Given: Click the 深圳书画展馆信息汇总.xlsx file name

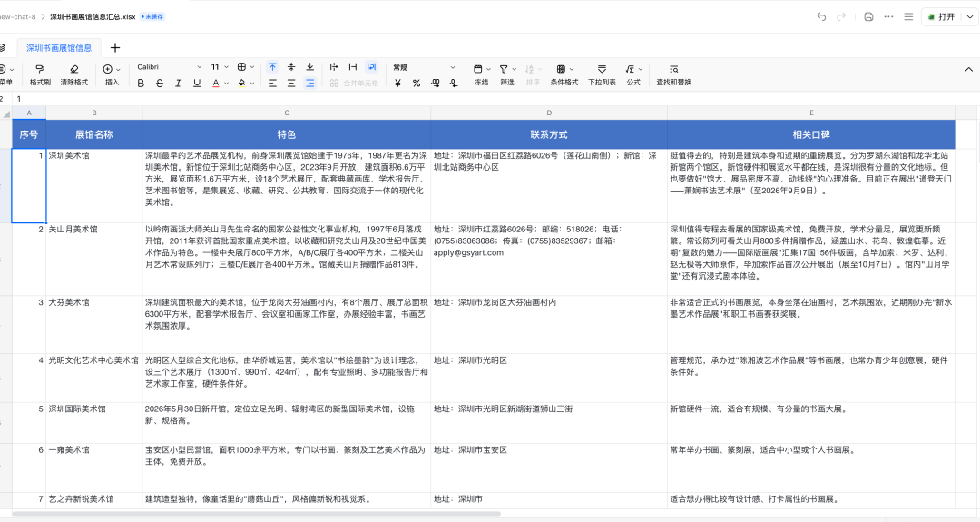Looking at the screenshot, I should [x=93, y=17].
